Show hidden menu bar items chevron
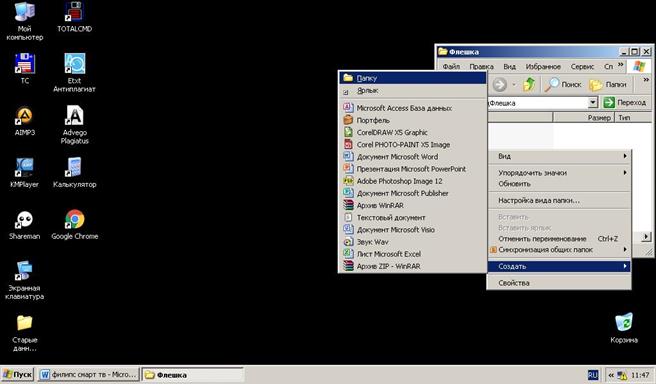 (620, 65)
